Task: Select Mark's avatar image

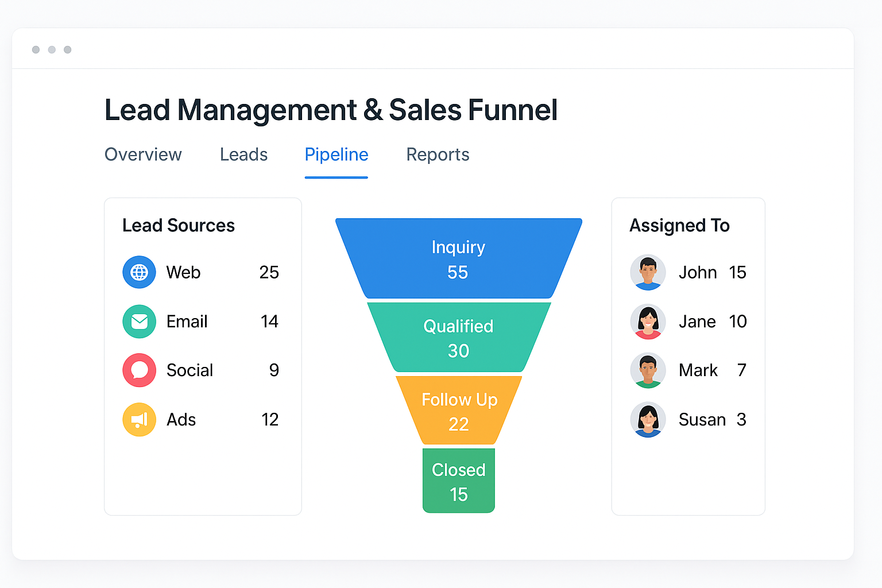Action: click(x=648, y=370)
